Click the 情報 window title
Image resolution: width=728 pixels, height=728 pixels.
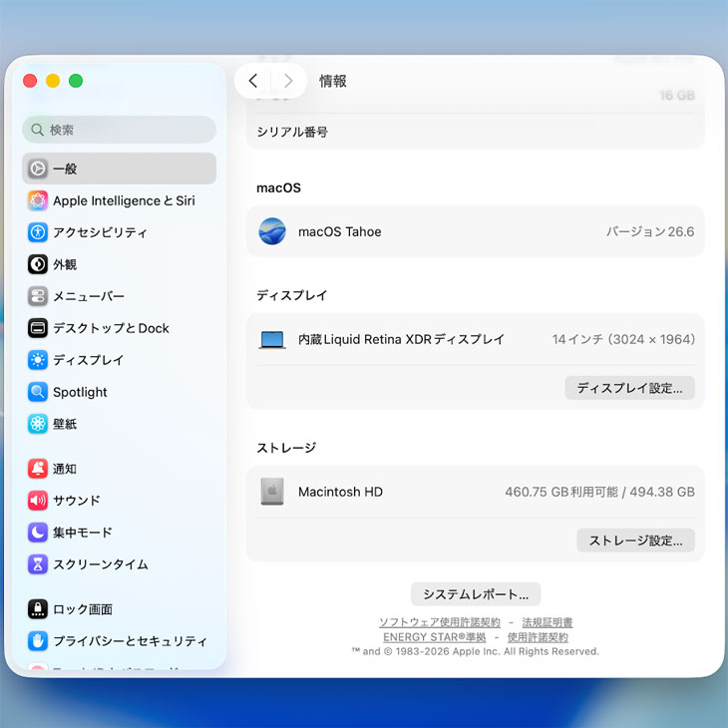pos(333,81)
